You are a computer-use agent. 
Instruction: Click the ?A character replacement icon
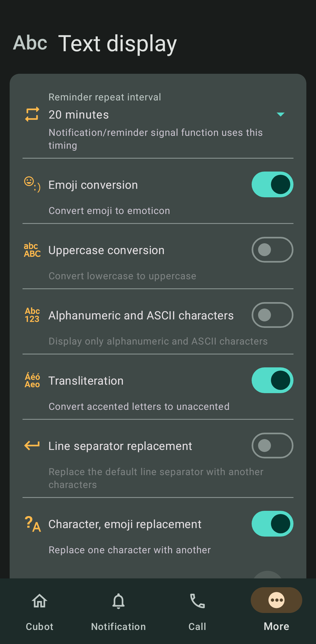click(32, 524)
